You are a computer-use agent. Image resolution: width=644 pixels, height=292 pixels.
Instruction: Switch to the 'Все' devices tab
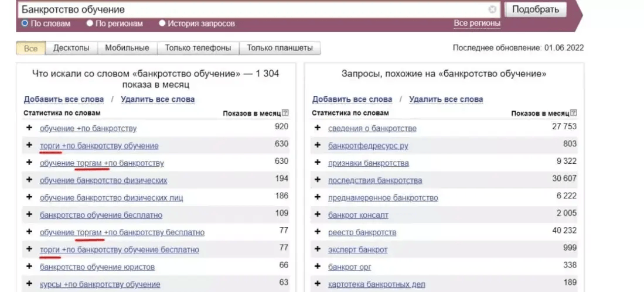tap(31, 48)
